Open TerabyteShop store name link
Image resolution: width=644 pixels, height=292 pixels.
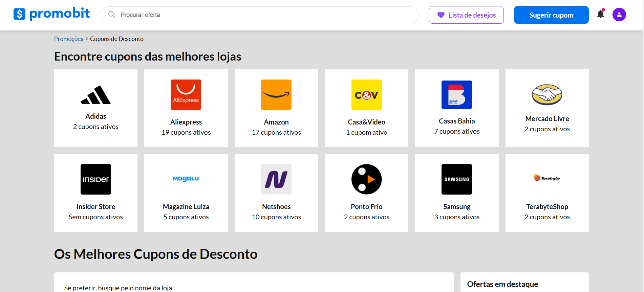(x=547, y=207)
